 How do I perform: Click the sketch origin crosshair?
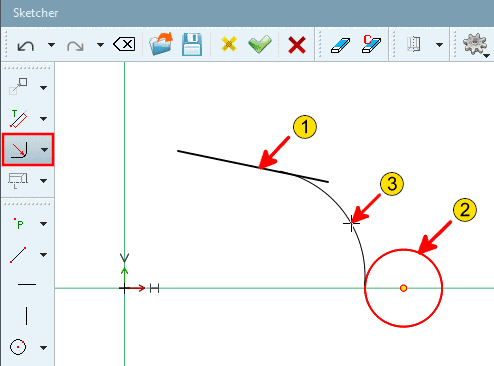(x=124, y=288)
